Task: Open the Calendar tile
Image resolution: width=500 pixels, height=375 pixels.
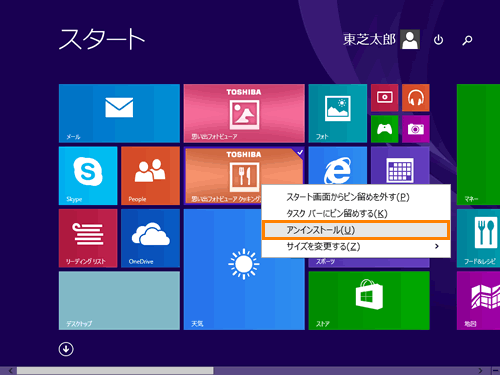Action: pos(400,165)
